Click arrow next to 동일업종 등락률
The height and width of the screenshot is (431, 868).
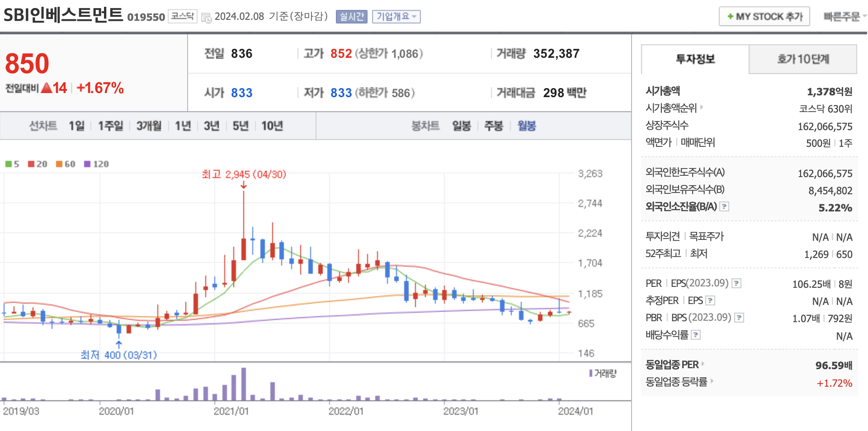(x=712, y=381)
